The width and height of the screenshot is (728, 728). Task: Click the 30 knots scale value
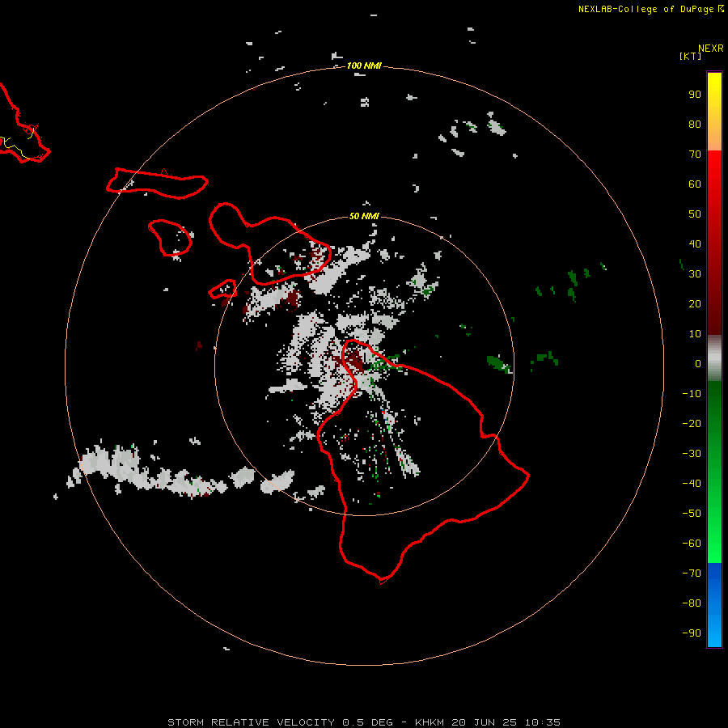click(695, 274)
